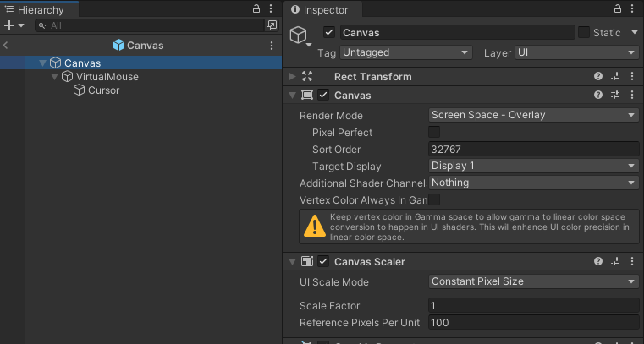Click the back arrow in prefab header
The image size is (644, 344).
(6, 46)
